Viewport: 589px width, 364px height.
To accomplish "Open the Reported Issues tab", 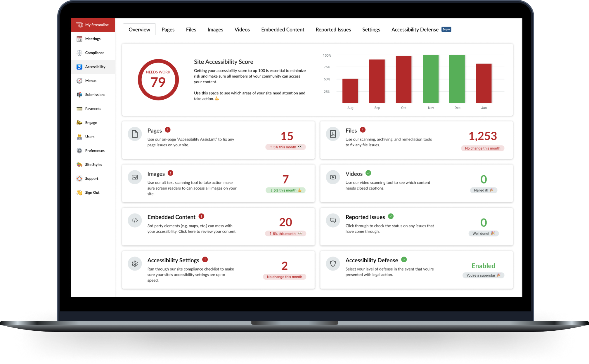I will [333, 30].
